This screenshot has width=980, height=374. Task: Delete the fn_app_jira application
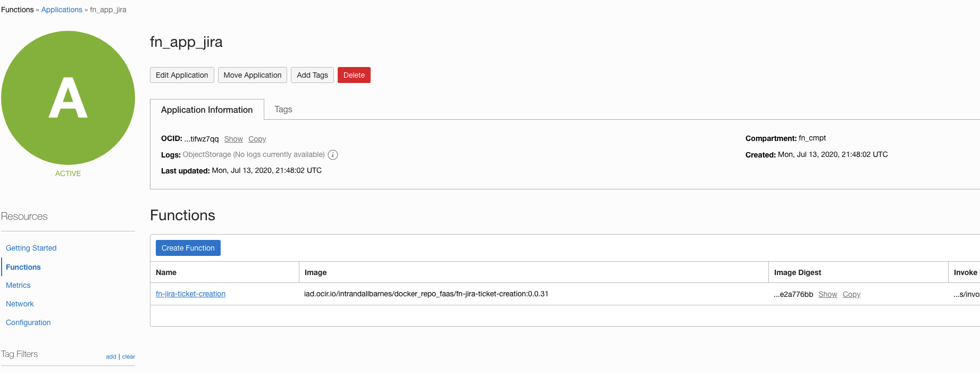tap(354, 75)
